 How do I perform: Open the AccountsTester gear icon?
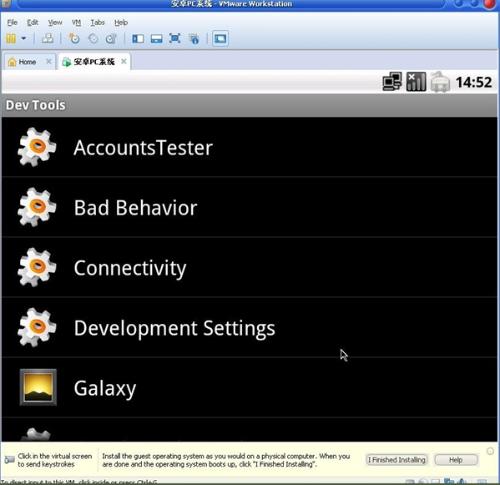37,147
